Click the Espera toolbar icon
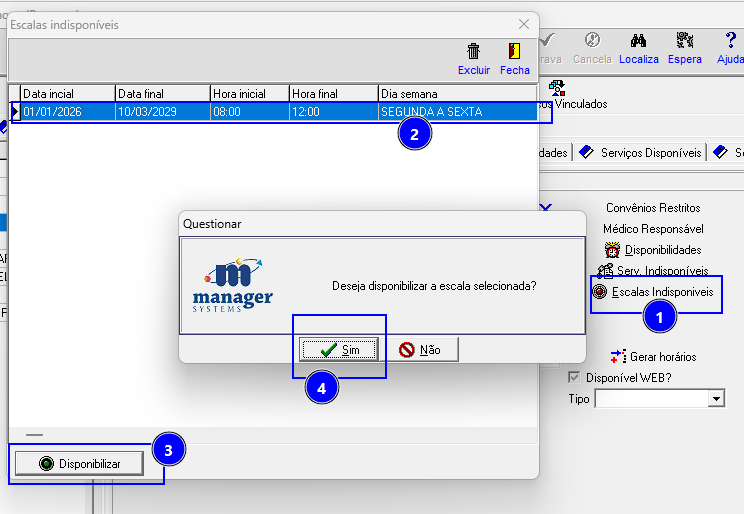Image resolution: width=744 pixels, height=514 pixels. click(685, 41)
